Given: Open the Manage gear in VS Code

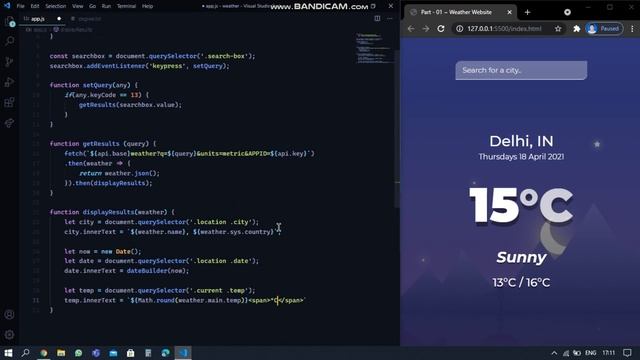Looking at the screenshot, I should (9, 334).
